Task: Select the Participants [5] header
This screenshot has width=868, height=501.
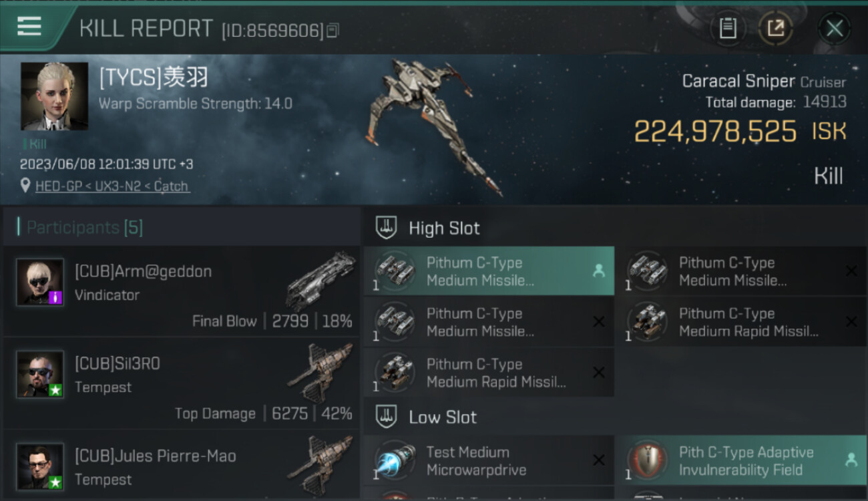Action: pyautogui.click(x=85, y=228)
